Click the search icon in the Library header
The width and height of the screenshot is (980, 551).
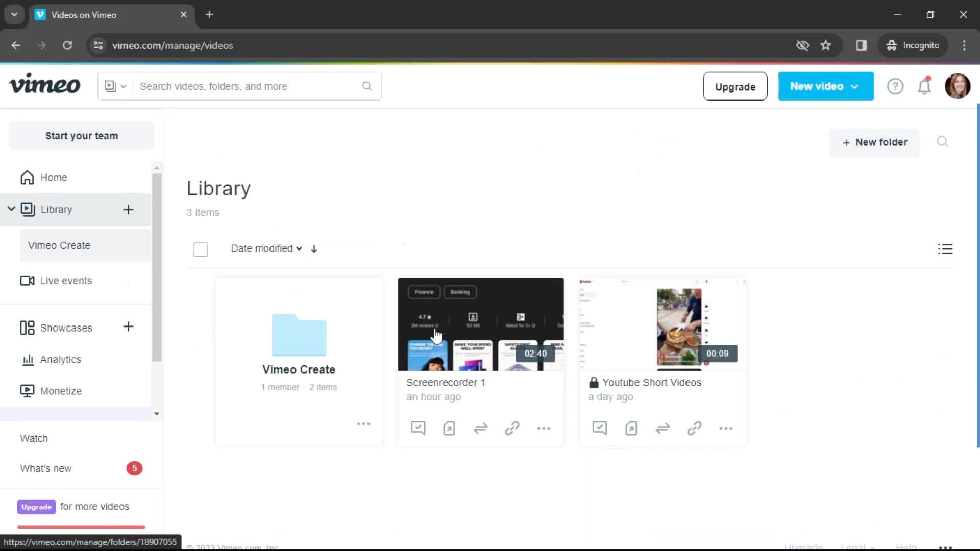click(x=942, y=142)
